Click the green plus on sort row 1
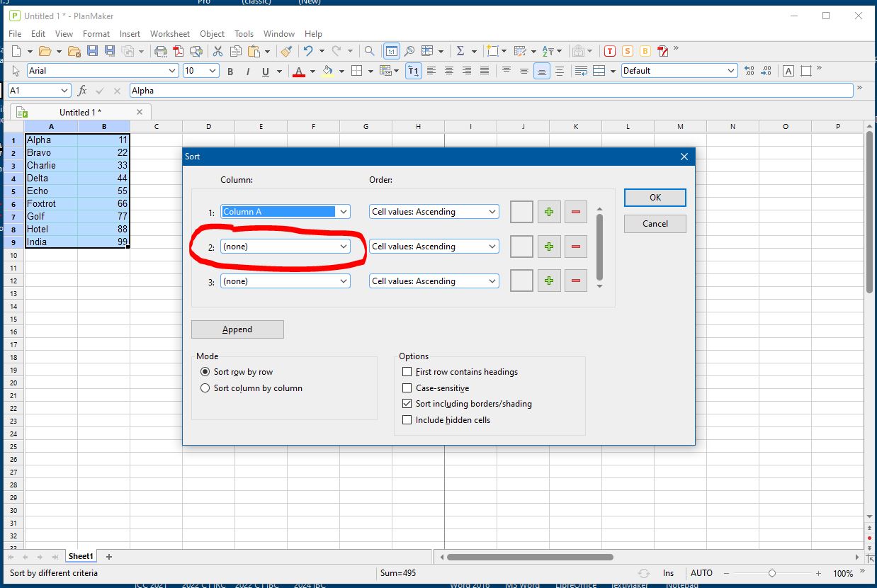This screenshot has width=877, height=588. 549,212
